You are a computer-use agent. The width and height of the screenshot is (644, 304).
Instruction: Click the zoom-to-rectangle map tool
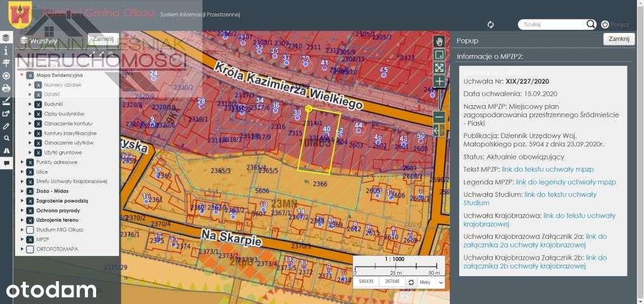[x=440, y=54]
